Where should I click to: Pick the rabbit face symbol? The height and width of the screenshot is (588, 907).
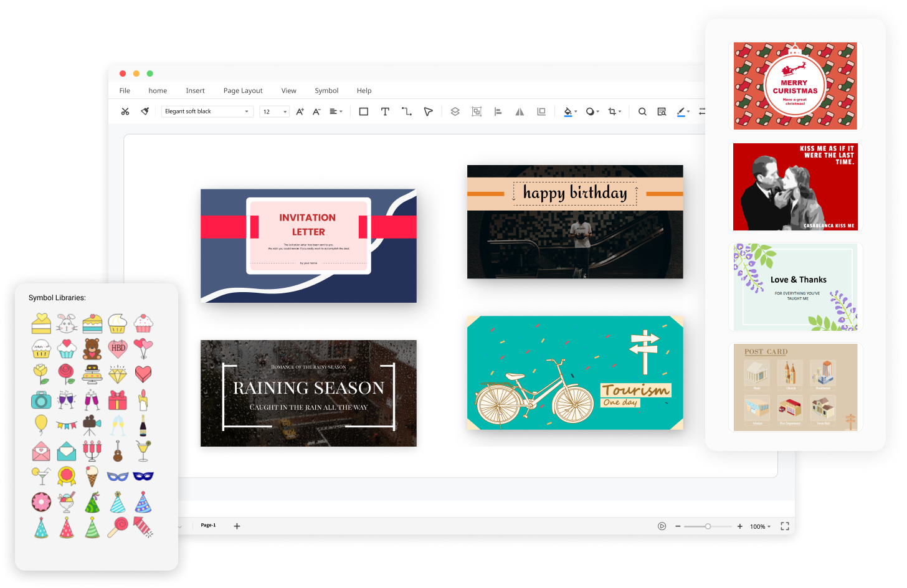tap(67, 323)
